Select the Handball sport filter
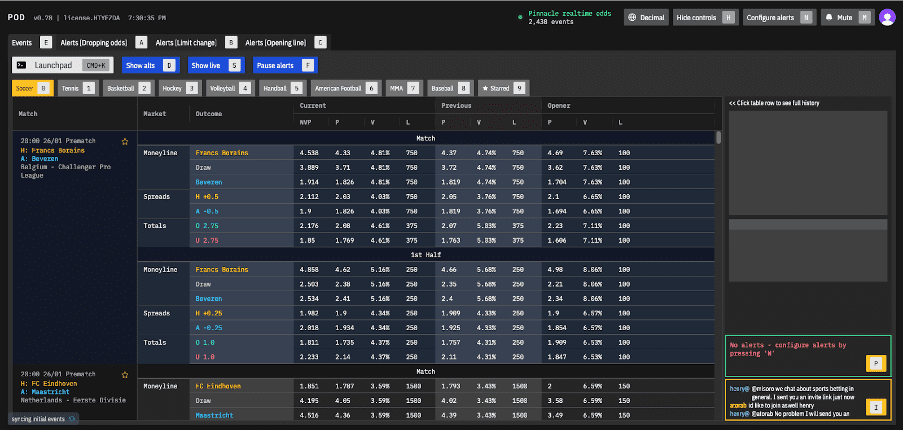The image size is (904, 430). pos(282,88)
